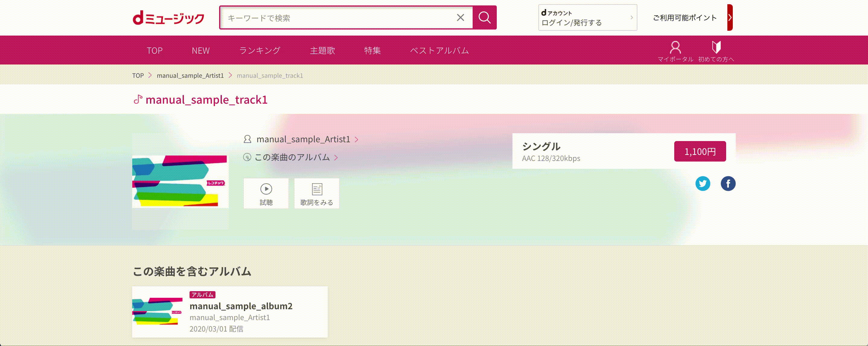This screenshot has height=346, width=868.
Task: Clear the search field with the X icon
Action: click(x=460, y=17)
